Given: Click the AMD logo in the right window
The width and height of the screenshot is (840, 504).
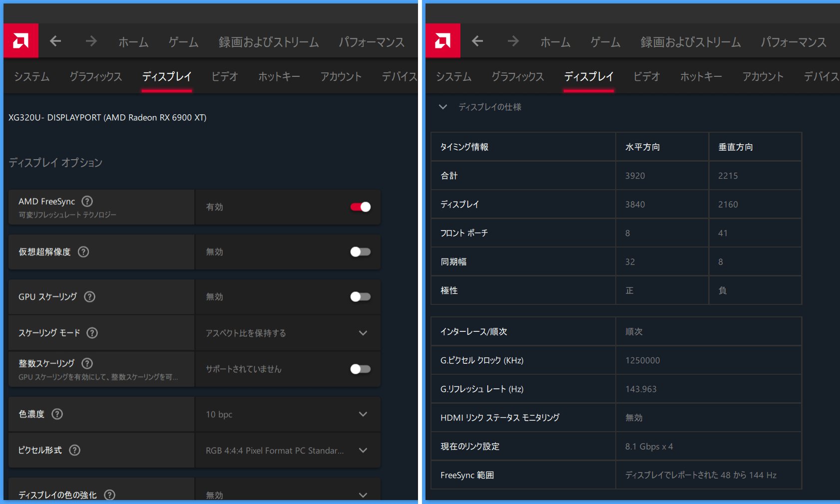Looking at the screenshot, I should [443, 40].
